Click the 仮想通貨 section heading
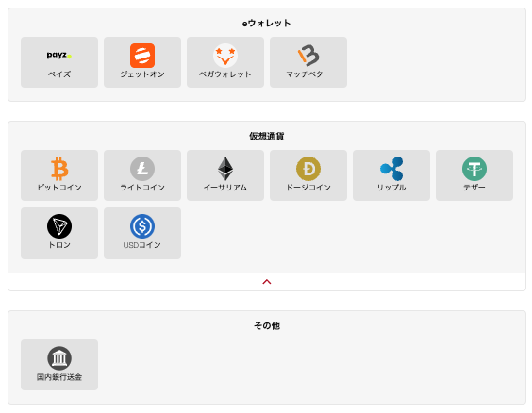Screen dimensions: 532x413 (267, 137)
